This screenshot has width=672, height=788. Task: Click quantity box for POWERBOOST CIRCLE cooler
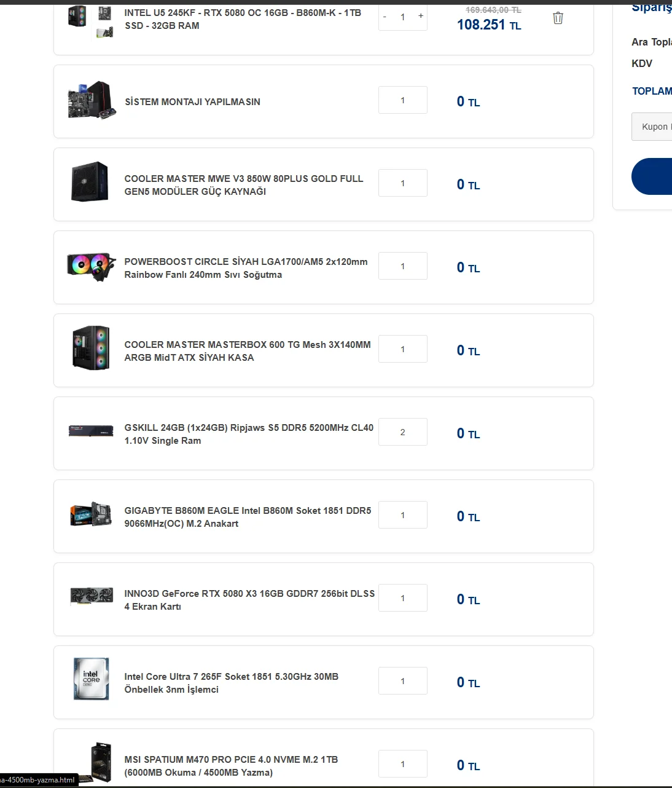403,266
